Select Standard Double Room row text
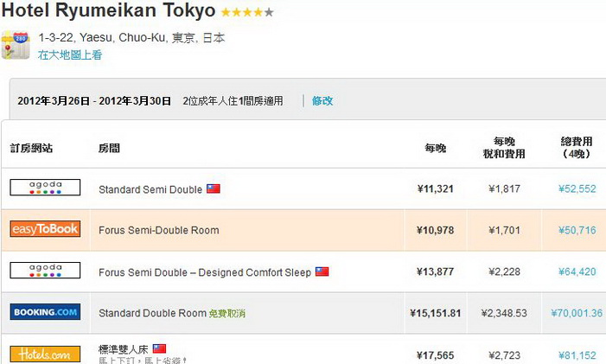 [152, 313]
